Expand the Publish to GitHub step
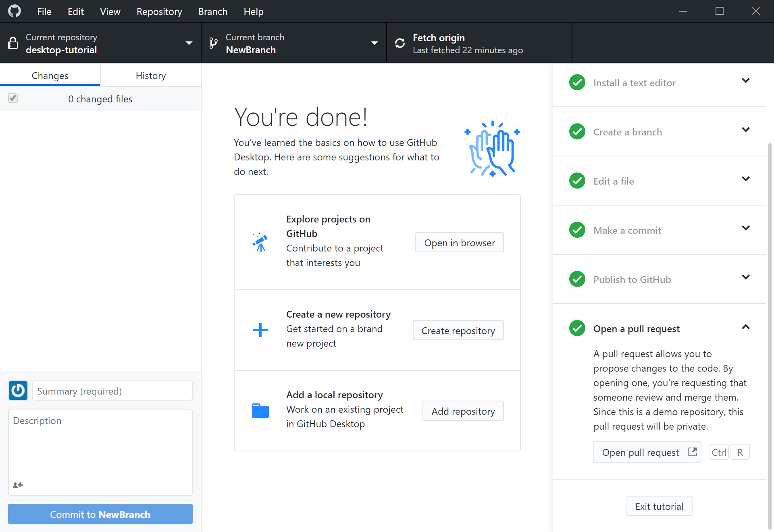Viewport: 774px width, 532px height. tap(746, 277)
